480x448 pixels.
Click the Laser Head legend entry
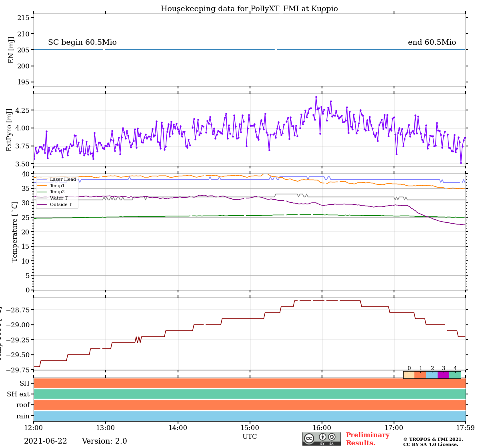tap(57, 179)
